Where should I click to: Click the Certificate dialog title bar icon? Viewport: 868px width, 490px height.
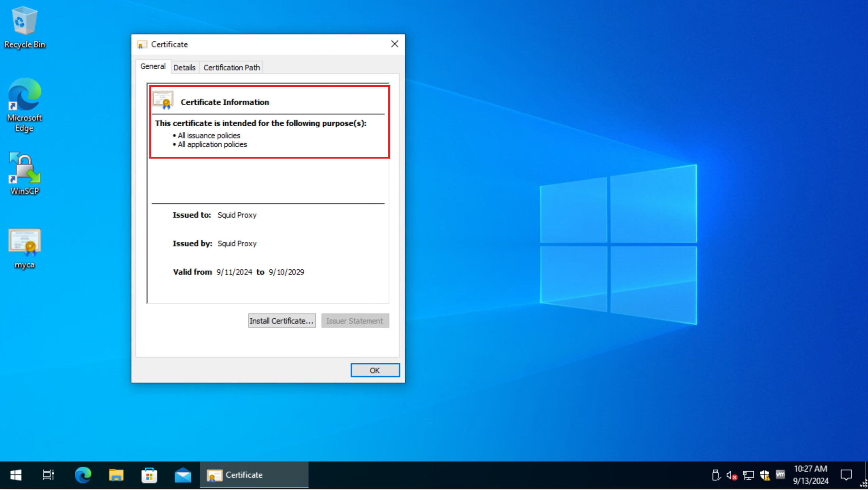point(142,44)
